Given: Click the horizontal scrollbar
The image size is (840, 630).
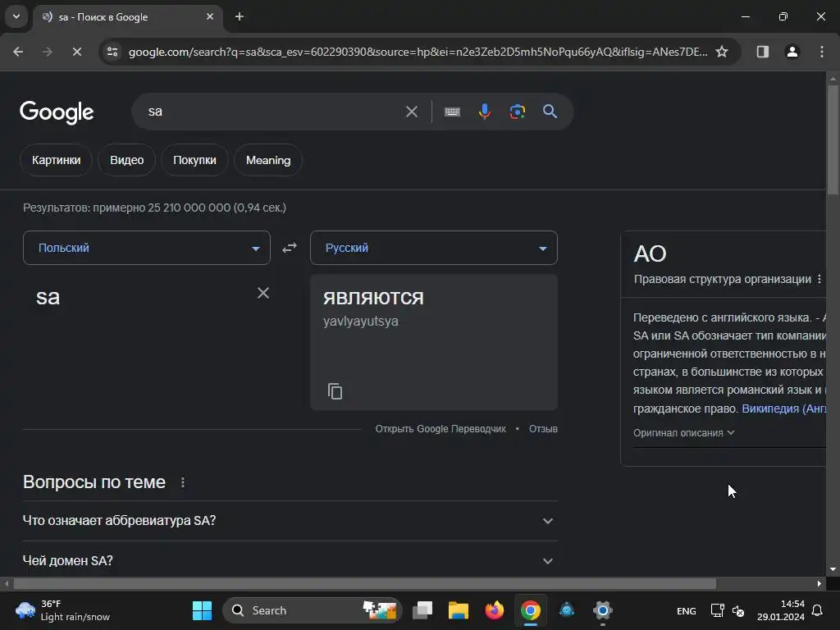Looking at the screenshot, I should click(x=364, y=583).
